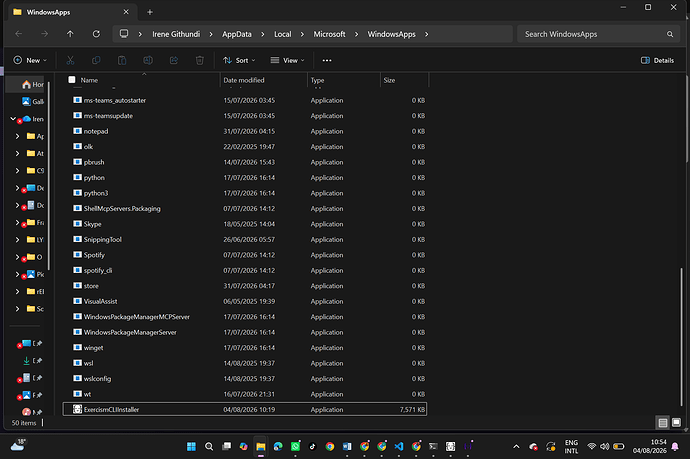Refresh the WindowsApps folder view
The image size is (690, 459).
(x=96, y=34)
